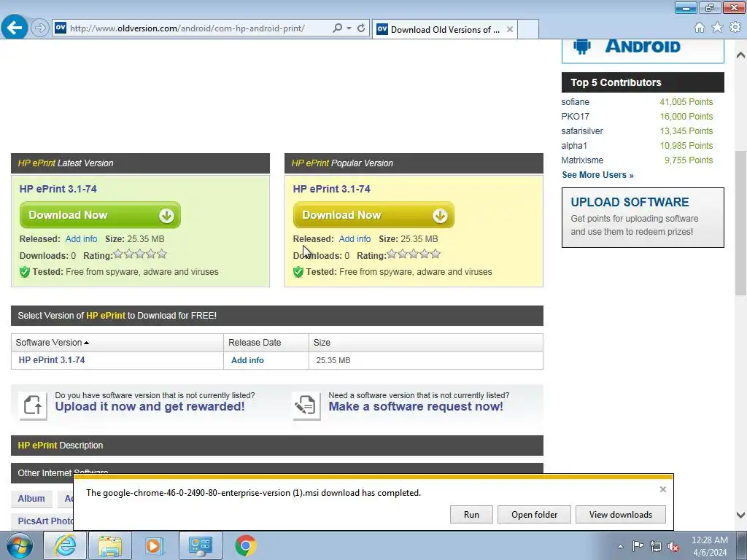The height and width of the screenshot is (560, 747).
Task: Click scrollbar down arrow
Action: coord(740,515)
